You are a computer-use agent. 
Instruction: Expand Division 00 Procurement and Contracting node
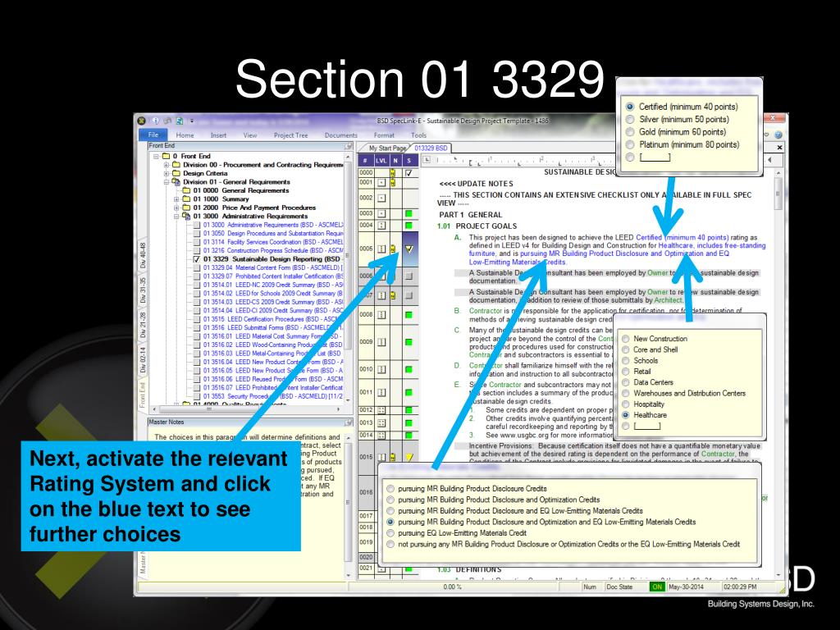pyautogui.click(x=167, y=165)
